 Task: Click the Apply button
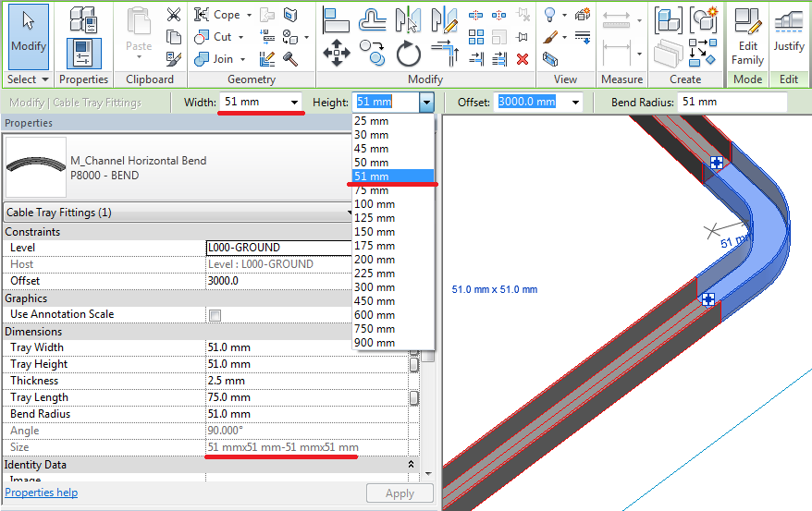400,493
